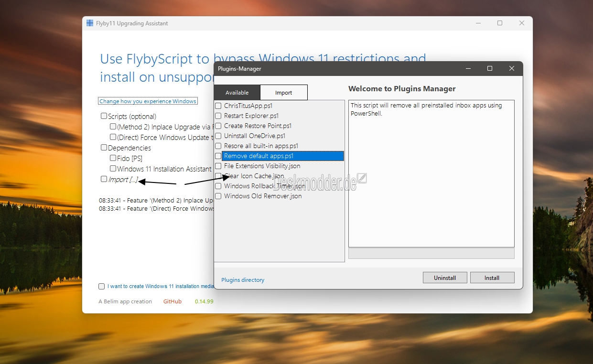Select the Uninstall OneDrive.ps1 checkbox
The width and height of the screenshot is (593, 364).
(x=218, y=136)
